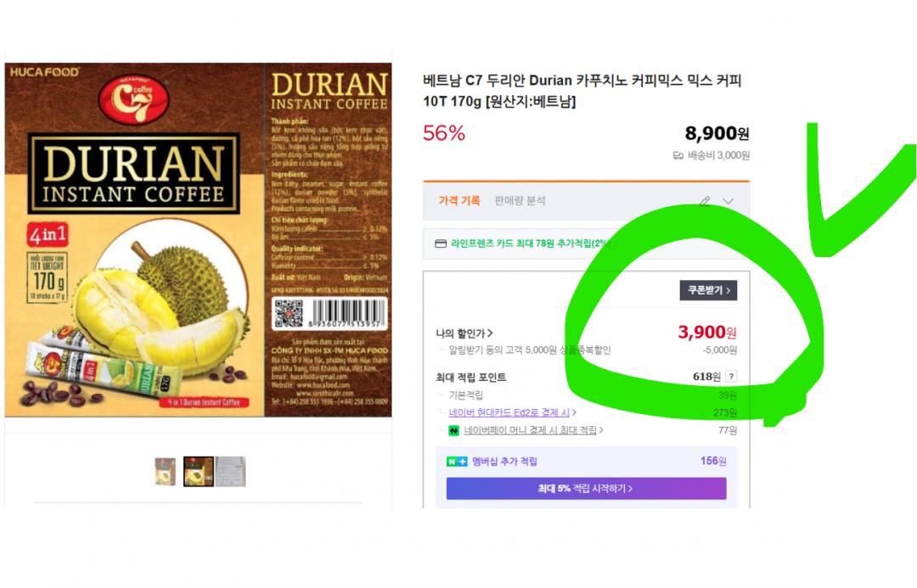This screenshot has width=917, height=588.
Task: Click the card icon in 라인프렌즈 카드 banner
Action: (x=441, y=244)
